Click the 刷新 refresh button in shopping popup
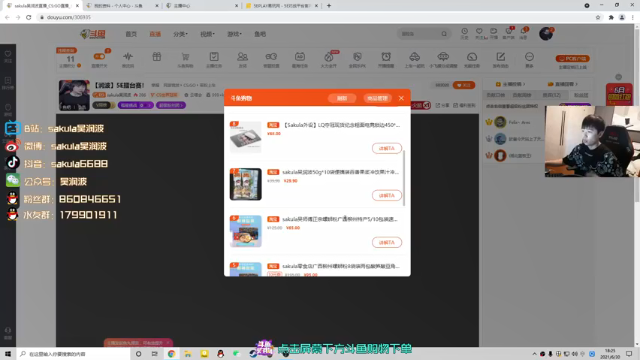640x360 pixels. pyautogui.click(x=342, y=98)
